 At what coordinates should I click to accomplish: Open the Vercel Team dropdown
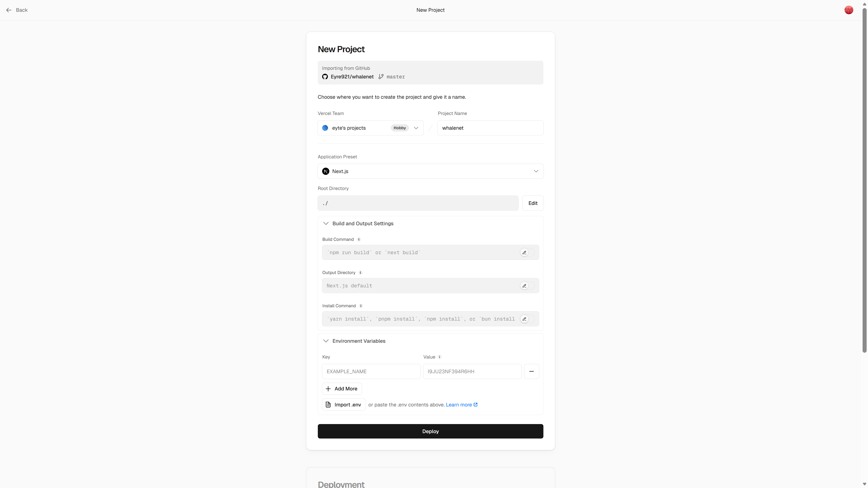pos(370,128)
